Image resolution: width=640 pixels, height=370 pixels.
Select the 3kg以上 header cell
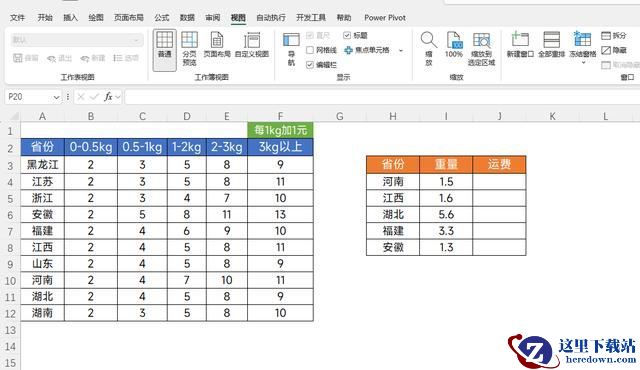tap(280, 147)
